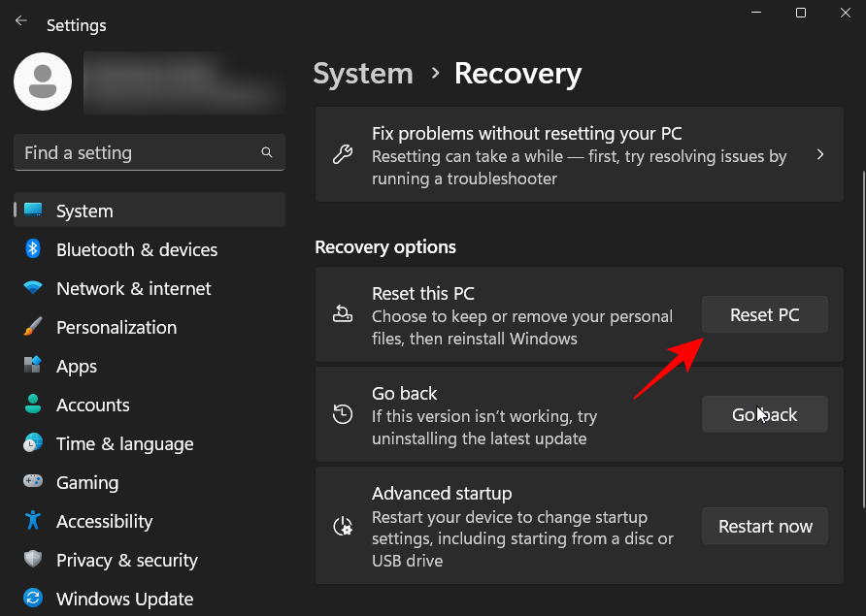Expand the Fix problems troubleshooter row chevron
Screen dimensions: 866x616
point(820,154)
